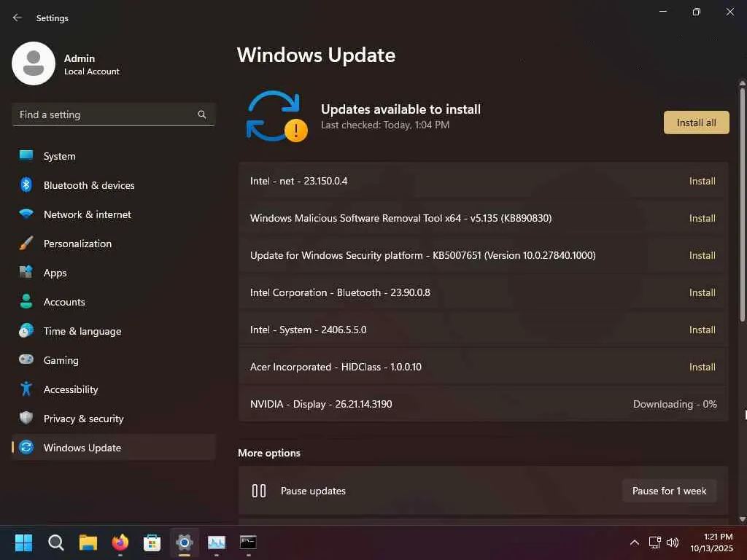Screen dimensions: 747x560
Task: Click Last checked: Today, 1:04 PM text
Action: point(385,125)
